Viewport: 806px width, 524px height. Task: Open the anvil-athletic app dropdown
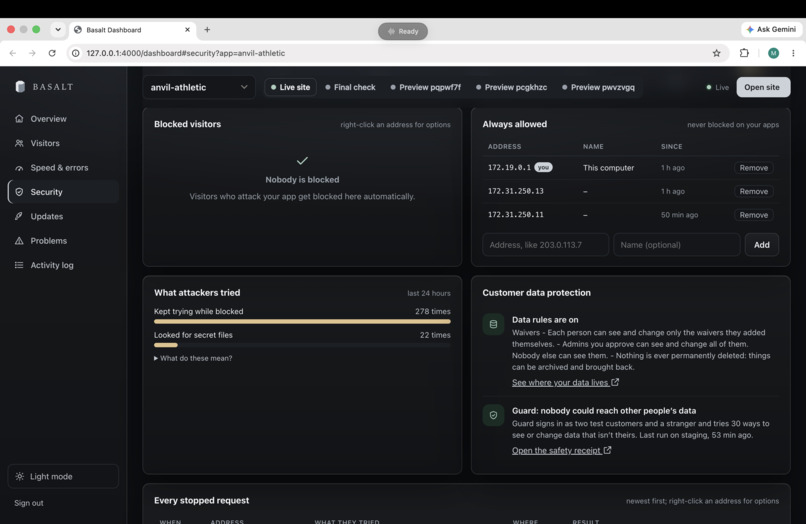coord(199,87)
